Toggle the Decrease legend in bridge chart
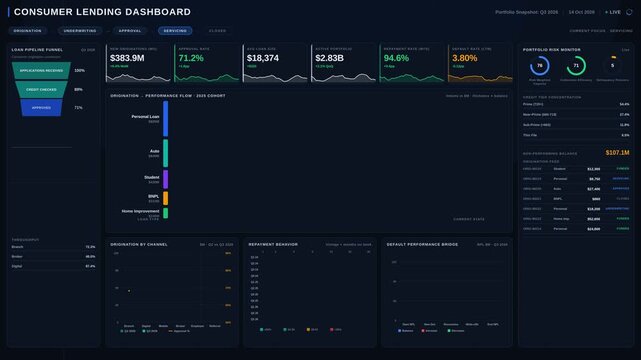The height and width of the screenshot is (360, 641). [456, 331]
